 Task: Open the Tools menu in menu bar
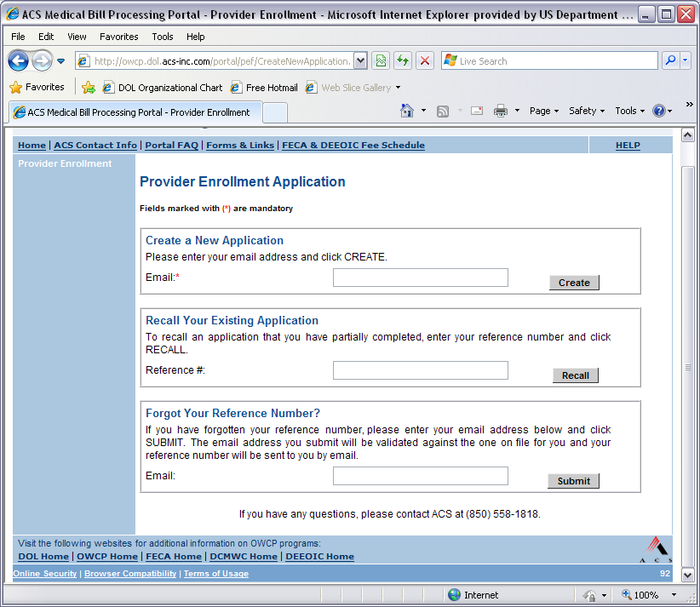(x=163, y=37)
